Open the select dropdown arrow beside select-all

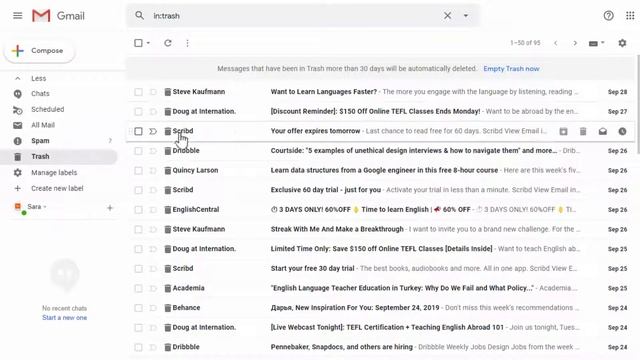coord(148,43)
